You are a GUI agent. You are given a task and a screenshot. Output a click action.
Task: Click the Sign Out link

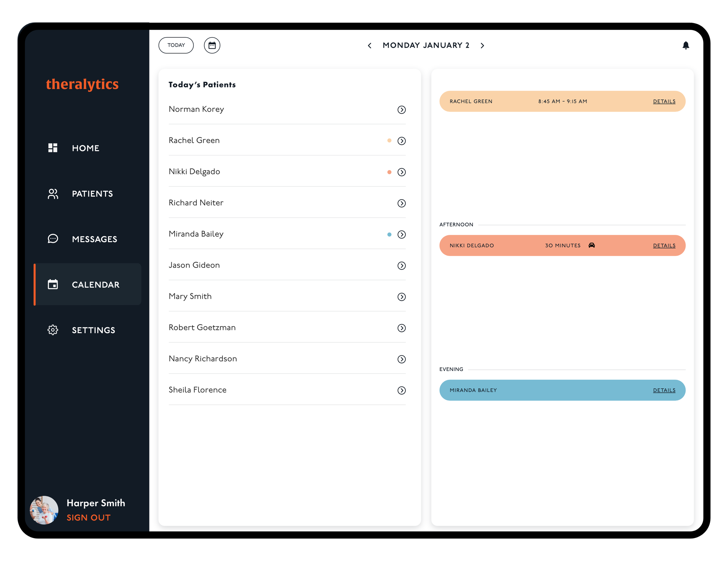click(88, 518)
